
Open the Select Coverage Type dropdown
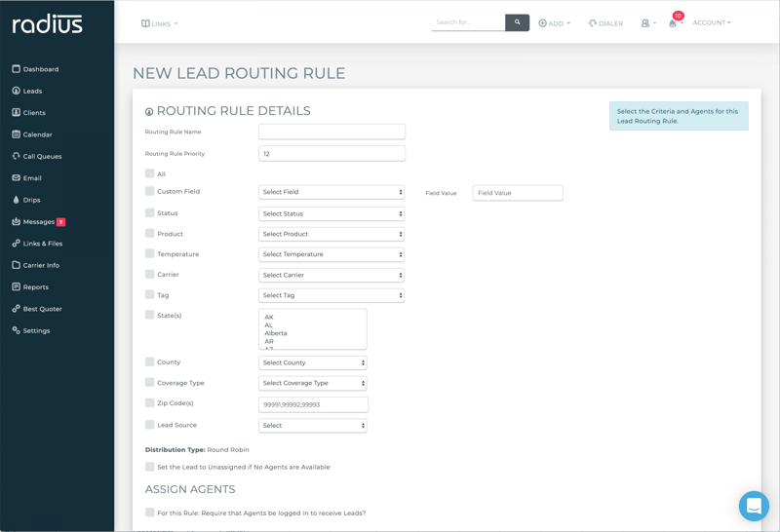coord(312,383)
